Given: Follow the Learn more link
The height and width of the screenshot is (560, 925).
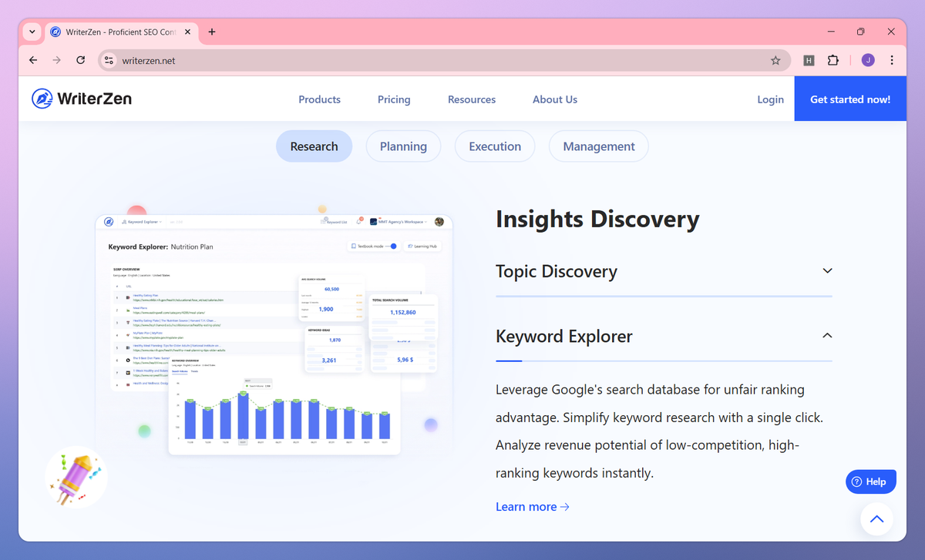Looking at the screenshot, I should (533, 507).
